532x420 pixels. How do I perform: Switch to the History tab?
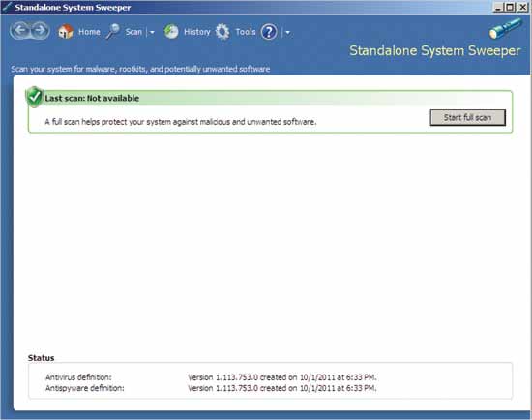197,32
